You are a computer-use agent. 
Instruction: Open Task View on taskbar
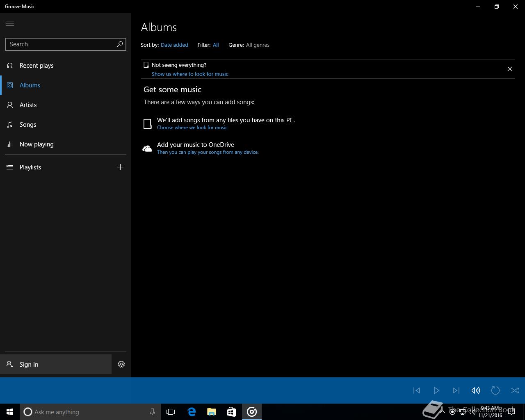171,412
